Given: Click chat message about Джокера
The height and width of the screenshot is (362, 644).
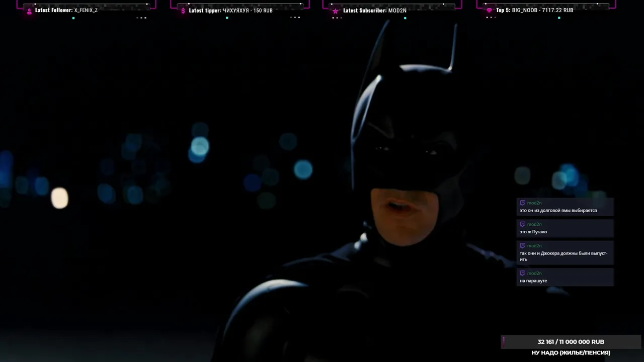Looking at the screenshot, I should (x=563, y=256).
